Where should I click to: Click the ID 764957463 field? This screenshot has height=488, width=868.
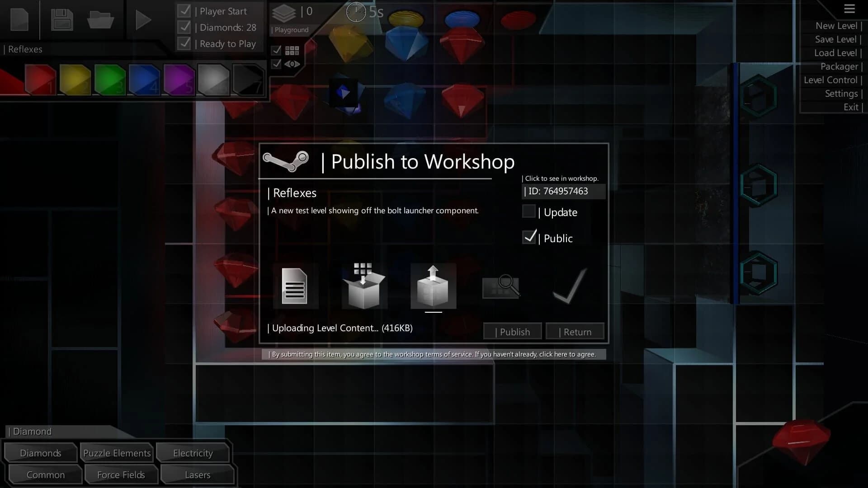point(564,191)
